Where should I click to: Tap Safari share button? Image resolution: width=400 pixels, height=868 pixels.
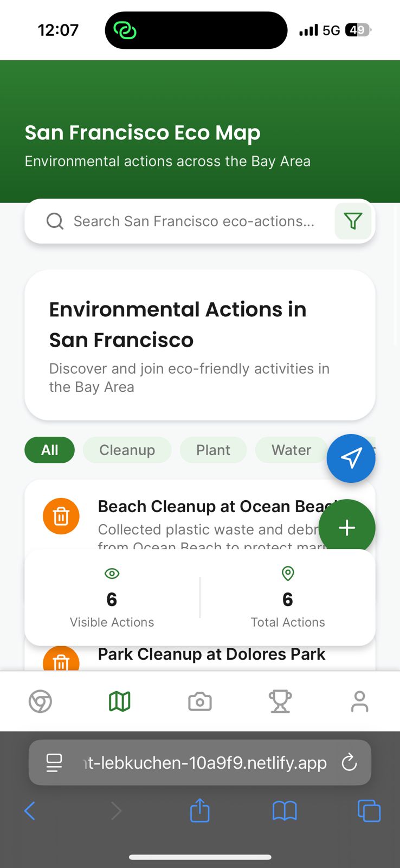[x=200, y=810]
